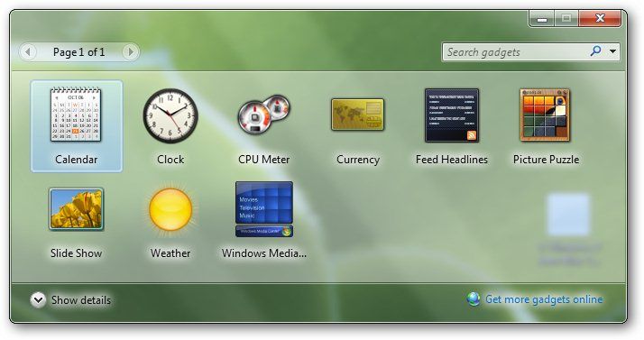Close the gadget gallery window
Screen dimensions: 644x340
(600, 18)
